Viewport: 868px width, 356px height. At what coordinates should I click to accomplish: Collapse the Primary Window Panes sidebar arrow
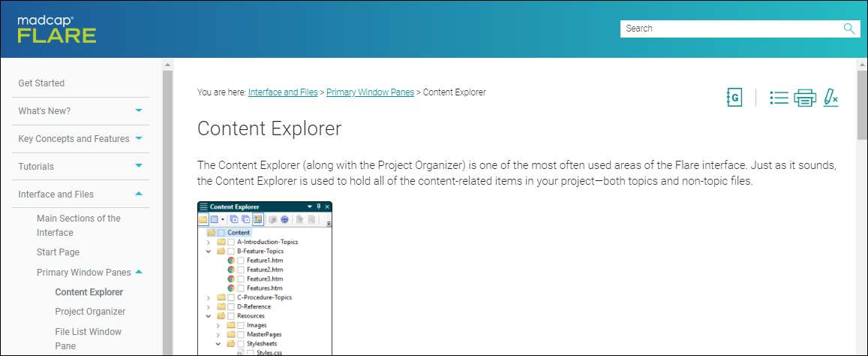[x=139, y=272]
